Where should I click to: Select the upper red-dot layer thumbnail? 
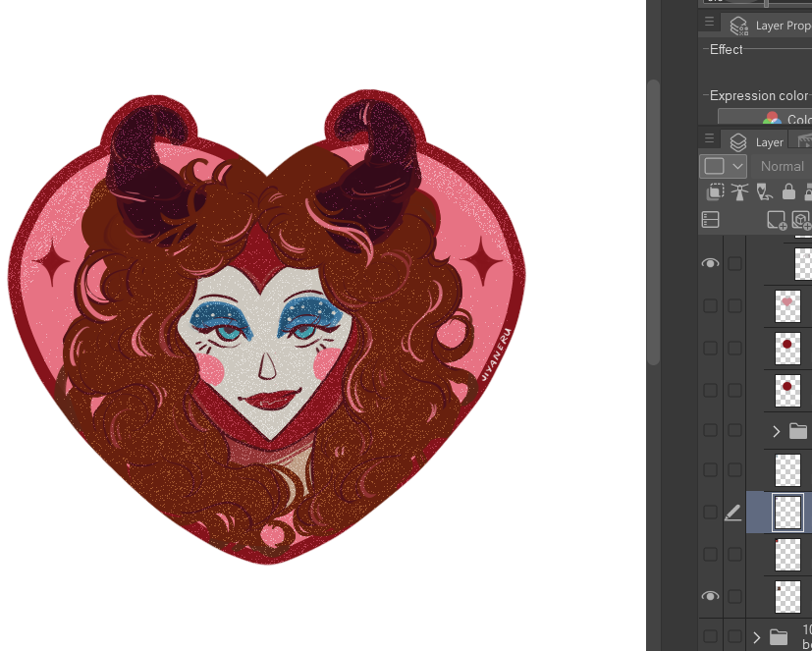[787, 348]
